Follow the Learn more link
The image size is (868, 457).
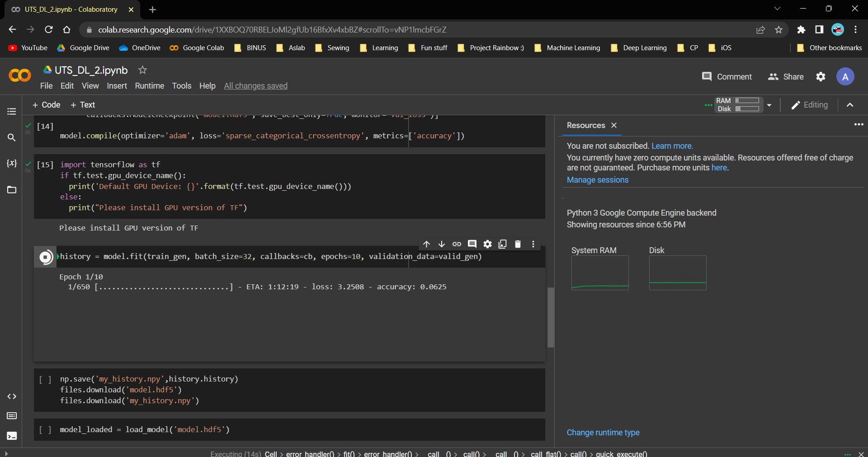(672, 146)
